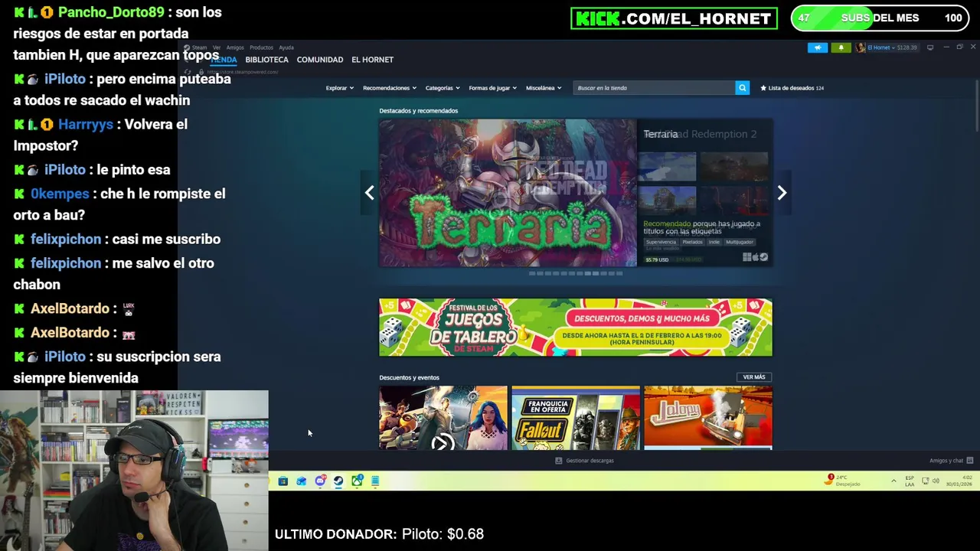This screenshot has height=551, width=980.
Task: Expand the Formas de jugar dropdown
Action: [x=492, y=88]
